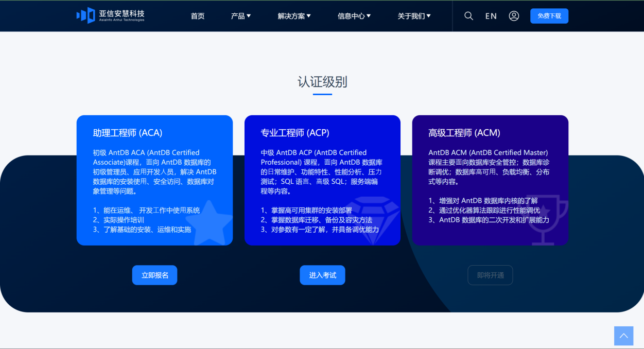
Task: Select 首页 in the navigation bar
Action: click(x=197, y=15)
